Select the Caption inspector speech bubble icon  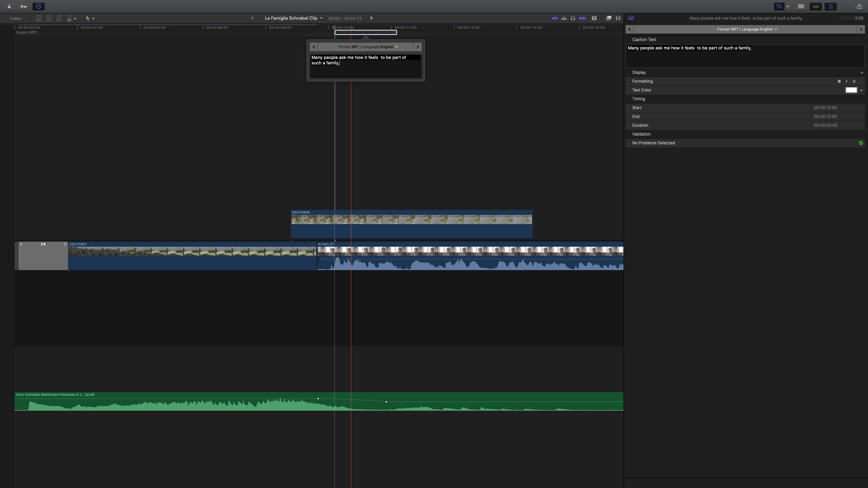[x=631, y=18]
